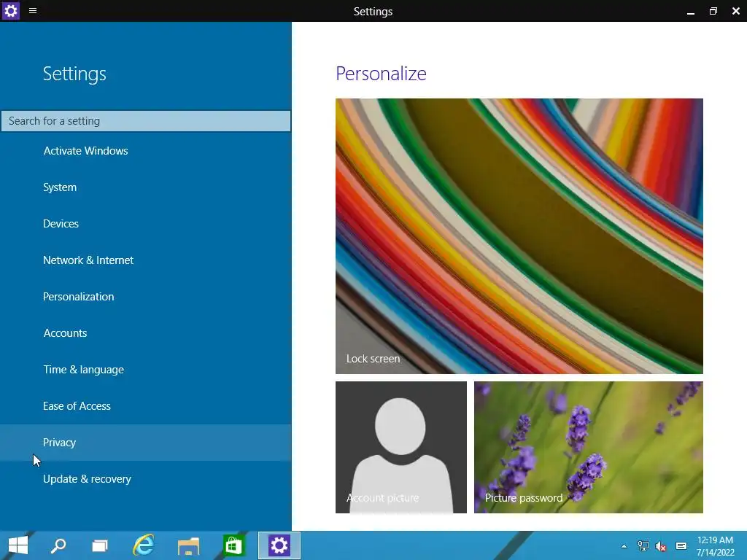
Task: Show hidden system tray icons
Action: (x=624, y=546)
